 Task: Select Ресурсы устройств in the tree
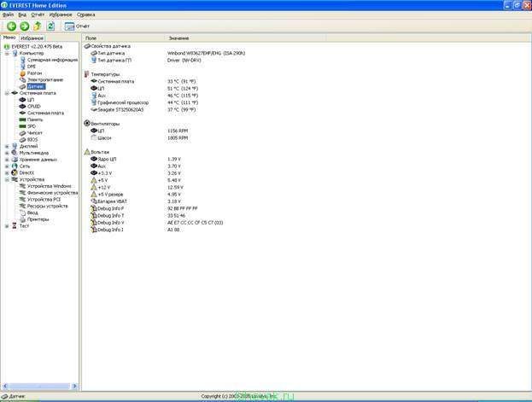pos(48,206)
